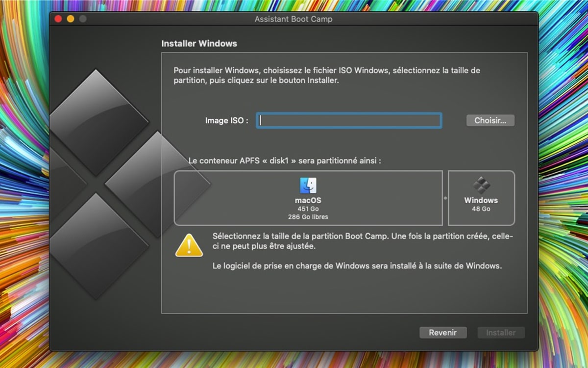Click the APFS container "disk1" partition text
Image resolution: width=588 pixels, height=368 pixels.
285,161
